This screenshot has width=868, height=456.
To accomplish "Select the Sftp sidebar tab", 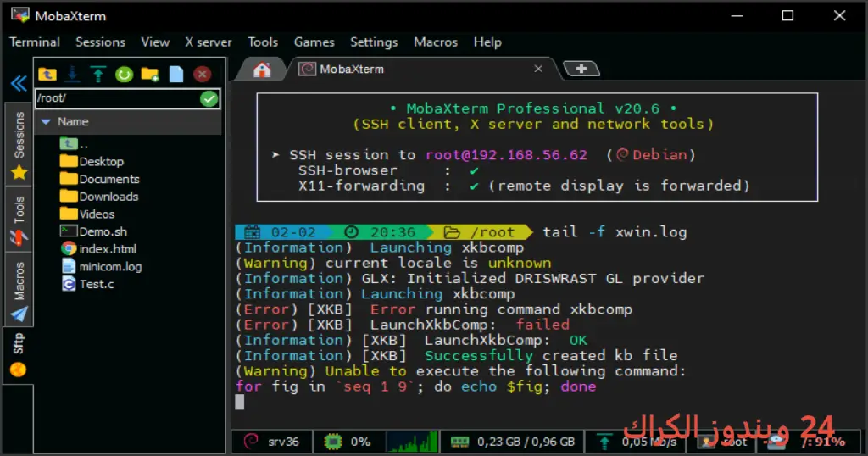I will 19,354.
